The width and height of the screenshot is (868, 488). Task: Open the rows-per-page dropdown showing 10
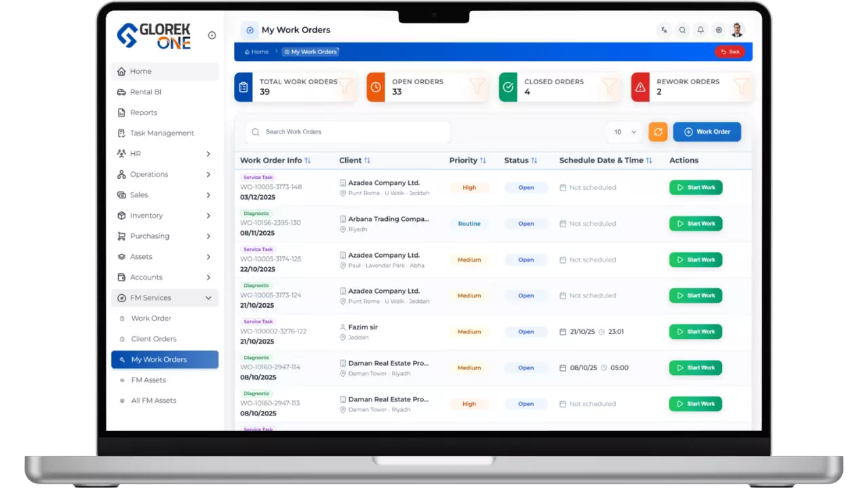[625, 132]
